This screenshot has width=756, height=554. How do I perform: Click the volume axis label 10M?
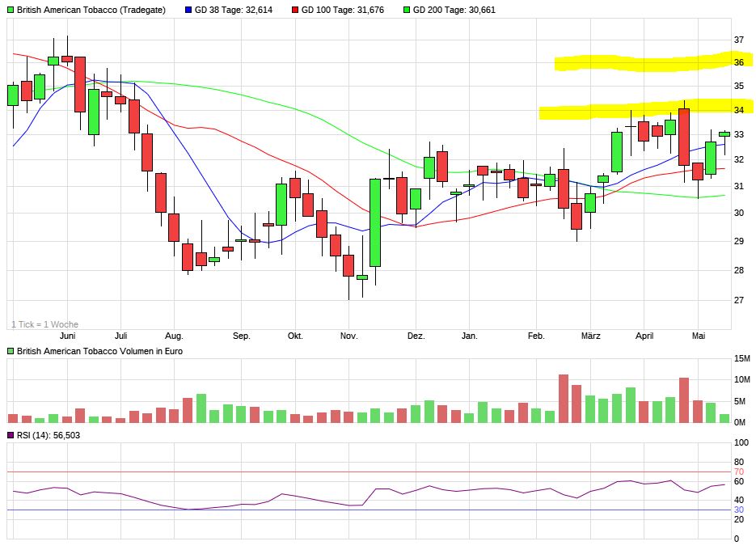(742, 379)
